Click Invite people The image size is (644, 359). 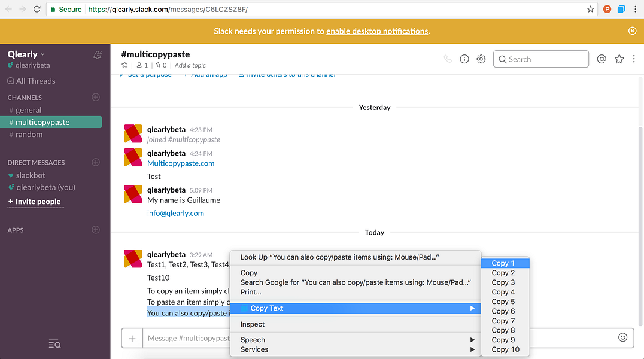[x=35, y=202]
